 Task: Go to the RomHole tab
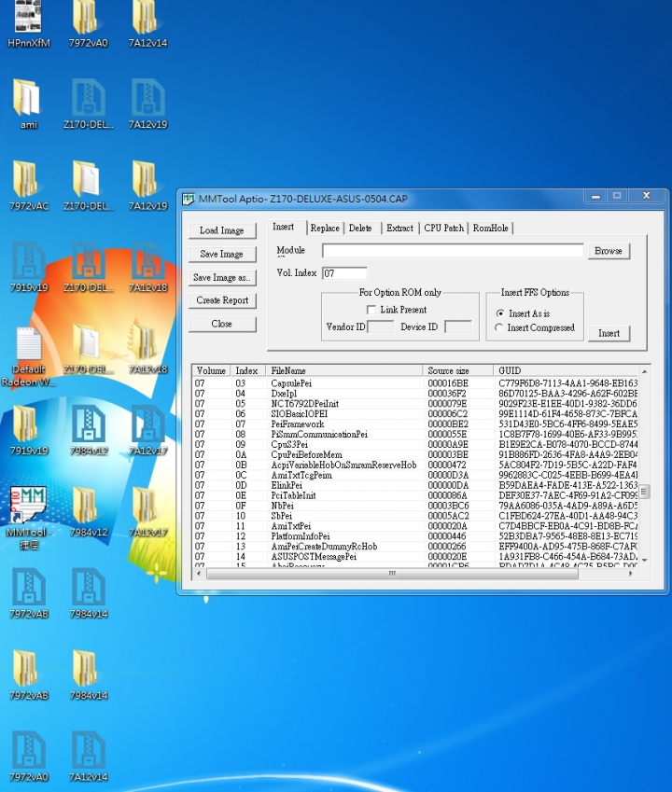pos(491,228)
